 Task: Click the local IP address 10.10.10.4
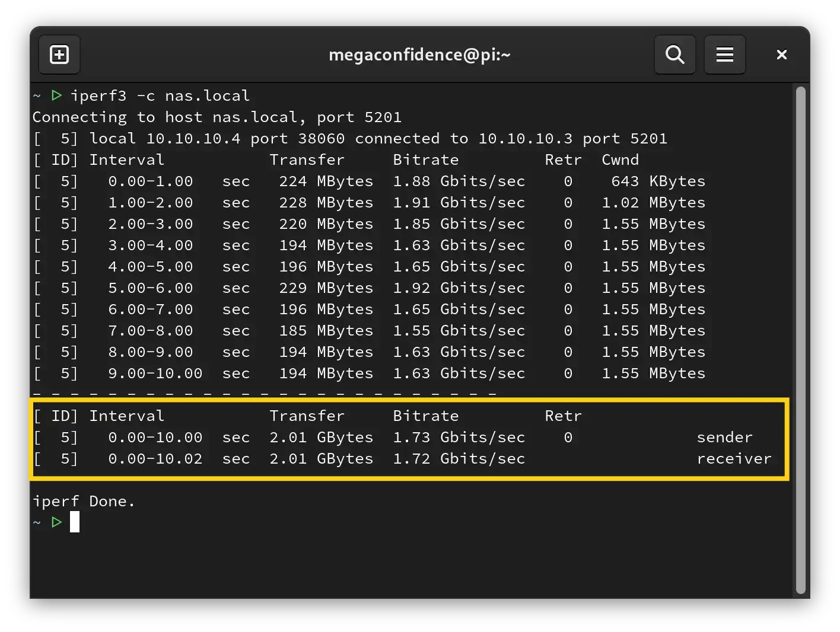pyautogui.click(x=193, y=138)
